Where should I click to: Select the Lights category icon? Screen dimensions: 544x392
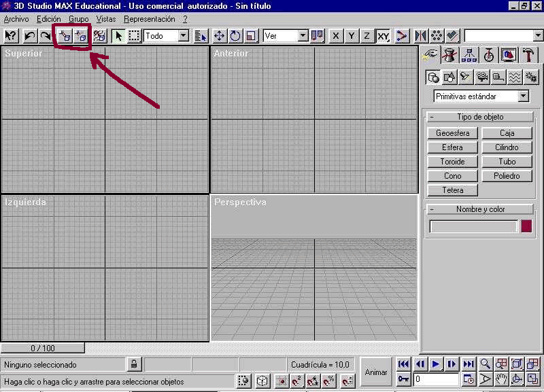coord(466,77)
